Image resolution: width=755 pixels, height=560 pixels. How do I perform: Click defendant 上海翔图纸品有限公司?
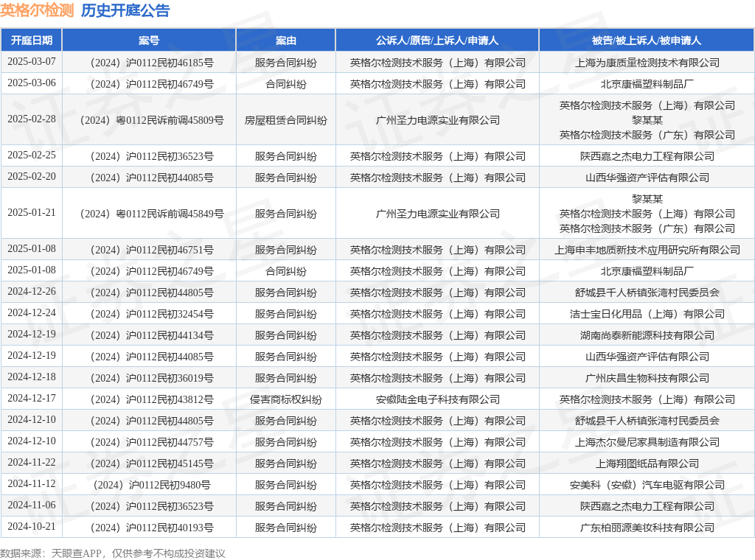647,463
